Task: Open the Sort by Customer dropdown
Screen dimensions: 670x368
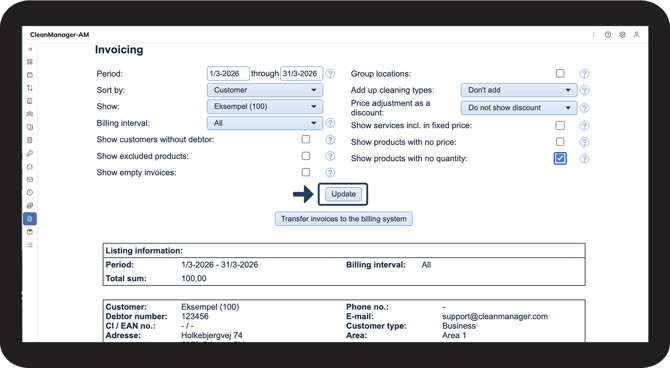Action: tap(265, 90)
